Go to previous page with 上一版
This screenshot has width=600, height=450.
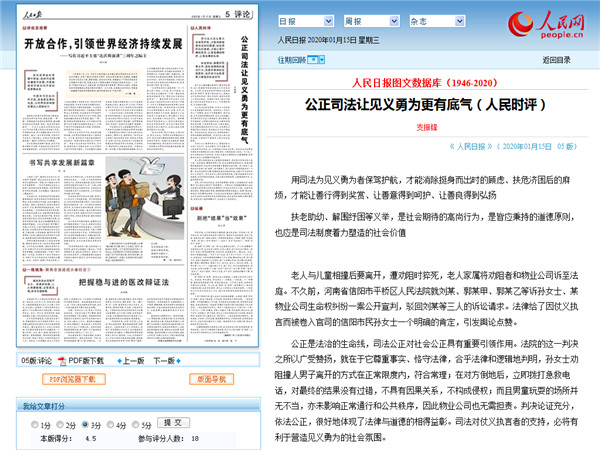[x=134, y=361]
